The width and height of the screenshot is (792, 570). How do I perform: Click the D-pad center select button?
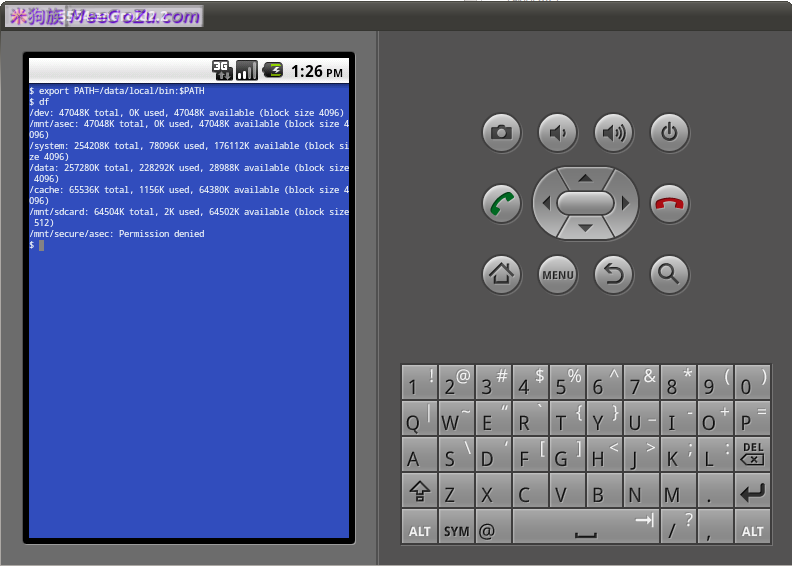click(x=585, y=203)
